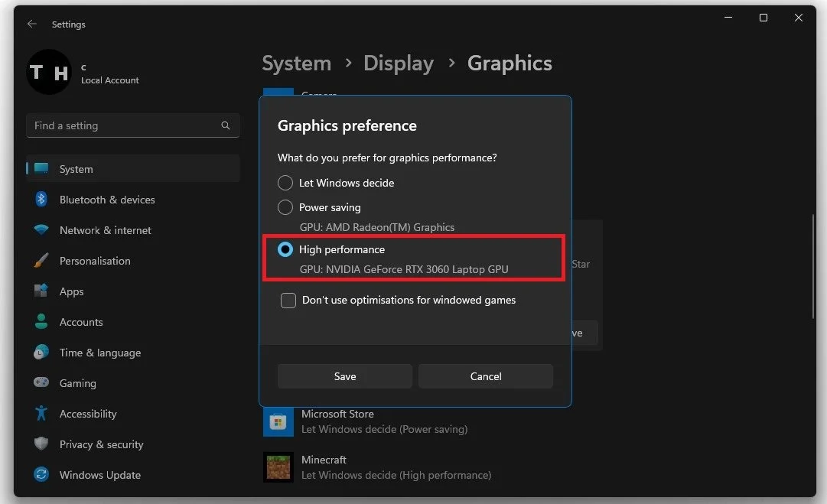
Task: Click the Windows Update refresh icon
Action: [x=41, y=474]
